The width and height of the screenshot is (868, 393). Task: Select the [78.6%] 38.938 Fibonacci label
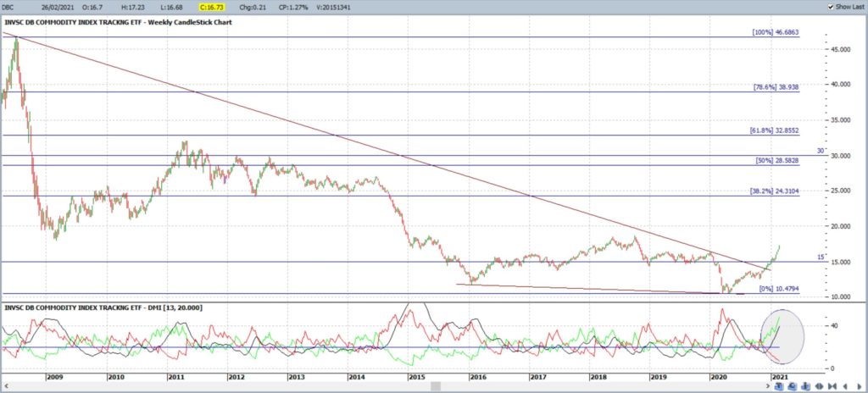[776, 87]
